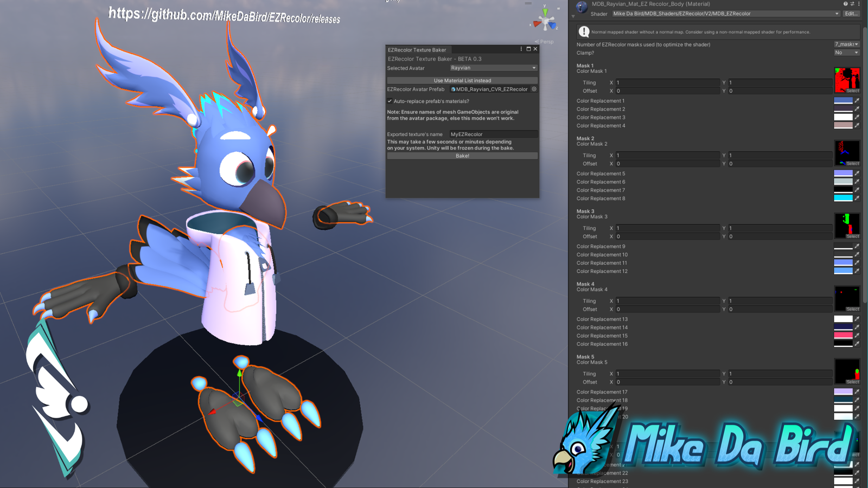Image resolution: width=868 pixels, height=488 pixels.
Task: Toggle Auto-replace prefab's materials checkbox
Action: pos(390,101)
